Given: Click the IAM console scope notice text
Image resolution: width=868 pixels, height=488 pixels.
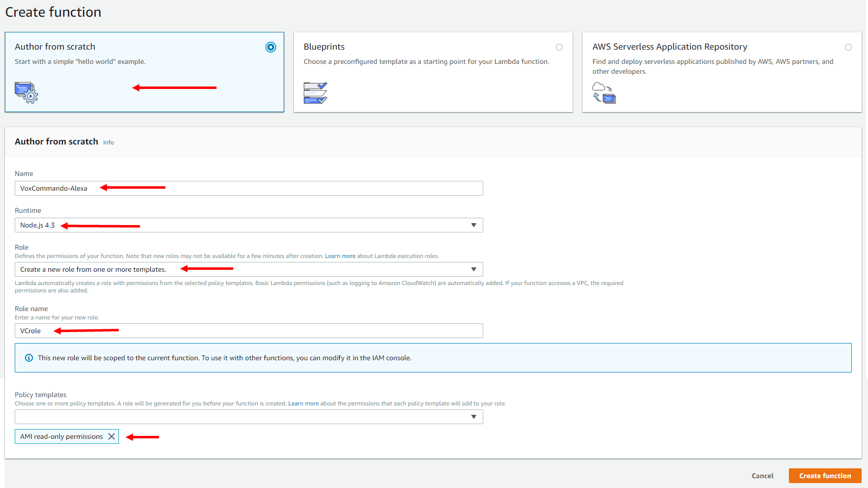Looking at the screenshot, I should coord(225,358).
